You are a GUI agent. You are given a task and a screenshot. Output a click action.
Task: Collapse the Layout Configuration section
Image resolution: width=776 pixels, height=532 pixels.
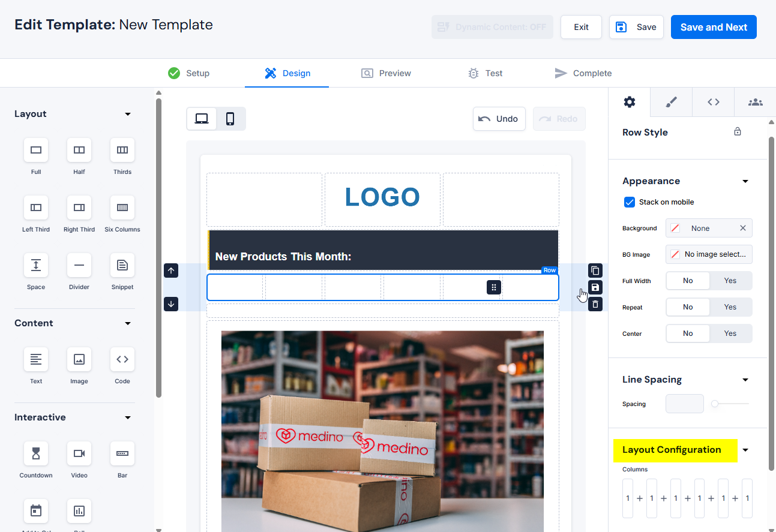745,450
